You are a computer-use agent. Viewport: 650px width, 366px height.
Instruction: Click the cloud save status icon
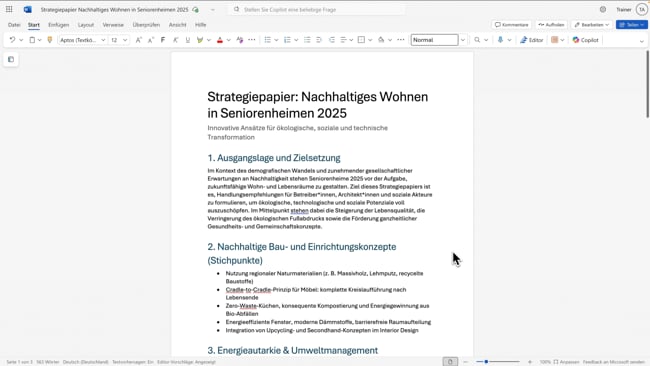195,9
